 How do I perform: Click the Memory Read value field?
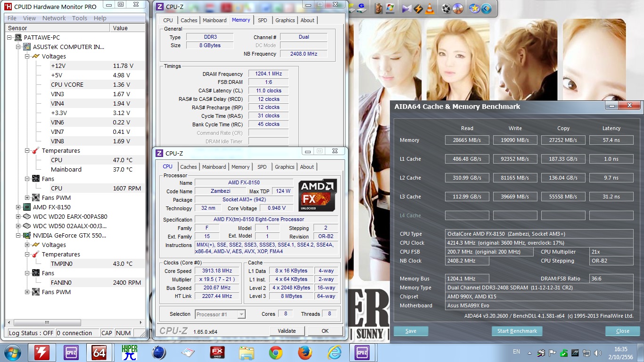[x=467, y=140]
